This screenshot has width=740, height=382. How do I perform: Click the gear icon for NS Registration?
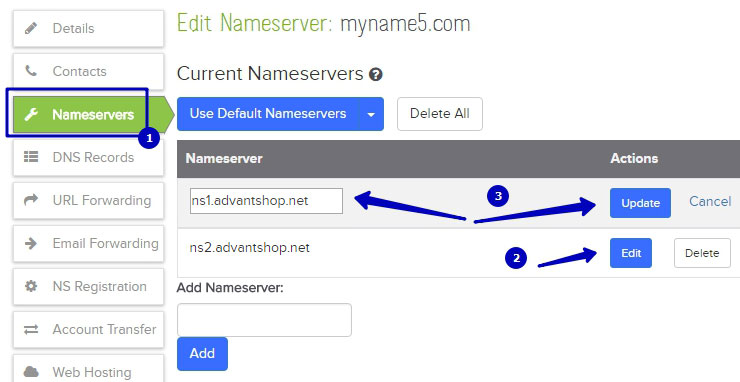click(x=31, y=286)
